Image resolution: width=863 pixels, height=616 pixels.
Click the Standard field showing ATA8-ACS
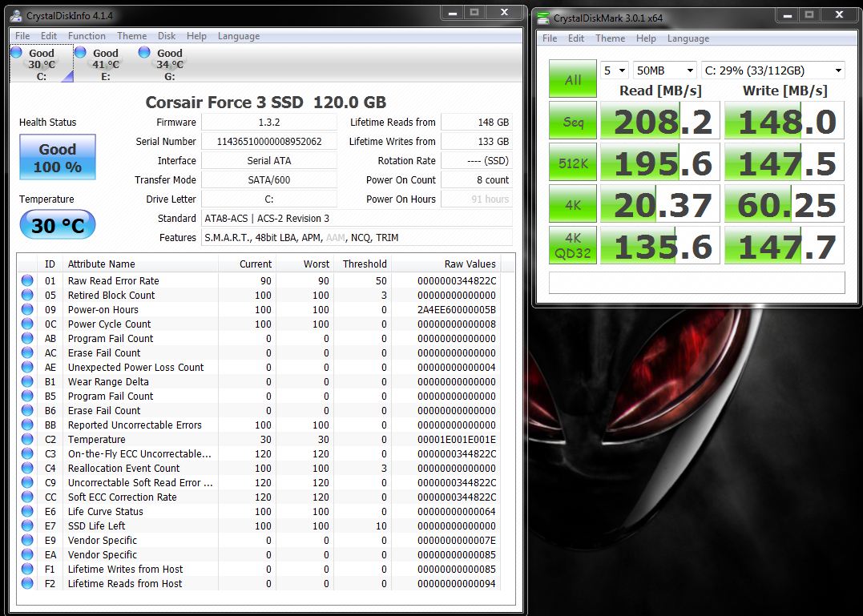357,219
